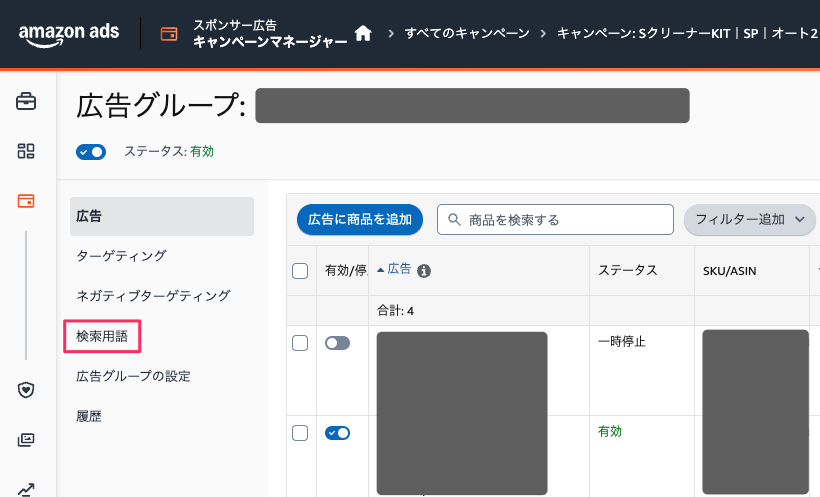Open 広告グループの設定 in side menu

(133, 376)
